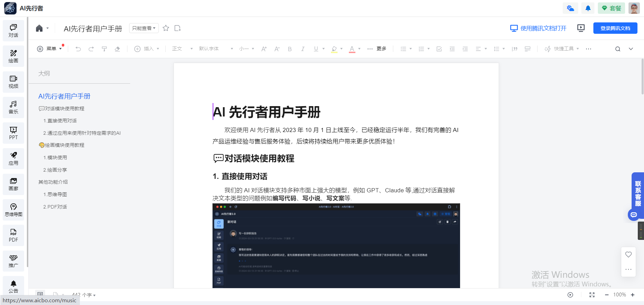
Task: Click the embedded chat screenshot image
Action: point(336,245)
